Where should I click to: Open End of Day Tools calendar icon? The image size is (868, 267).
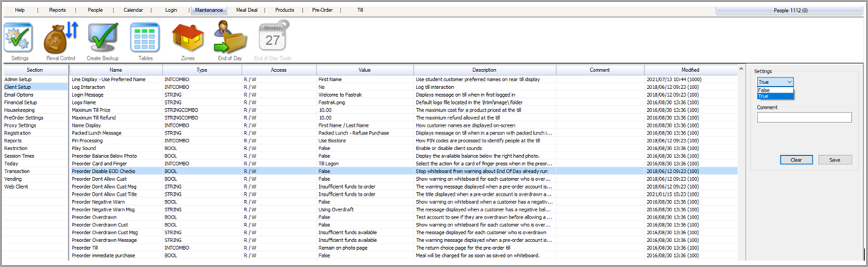coord(273,36)
